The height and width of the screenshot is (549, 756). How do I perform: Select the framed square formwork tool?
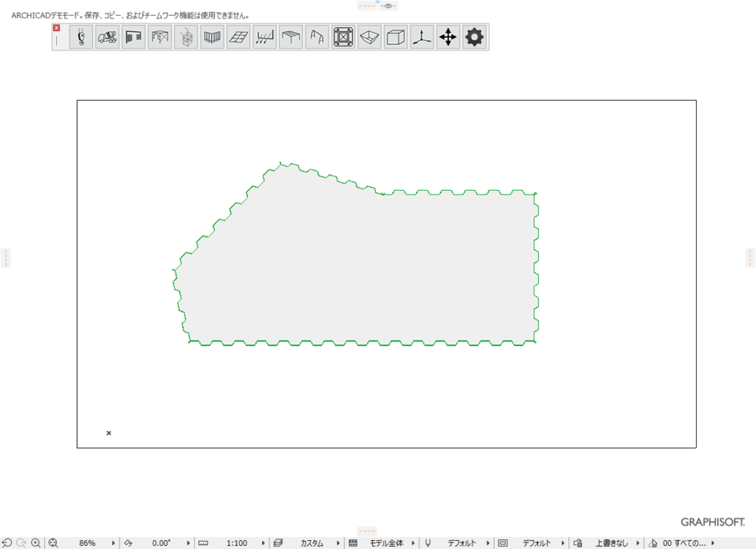tap(344, 37)
